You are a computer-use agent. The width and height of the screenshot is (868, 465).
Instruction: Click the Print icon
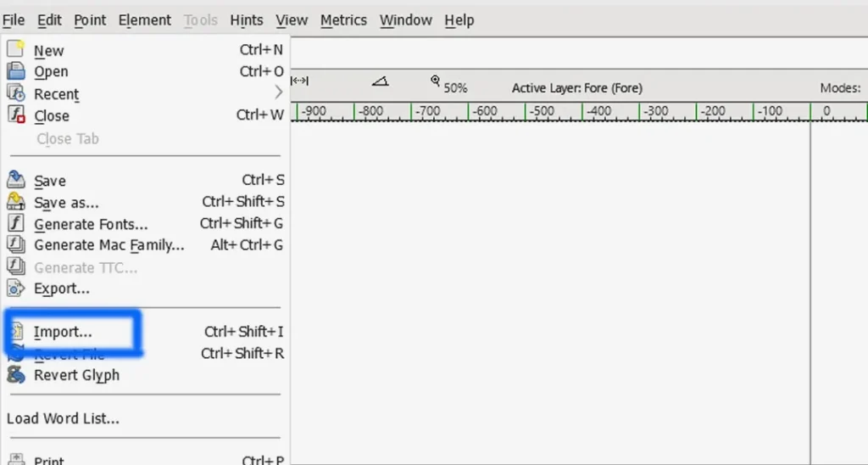point(15,459)
